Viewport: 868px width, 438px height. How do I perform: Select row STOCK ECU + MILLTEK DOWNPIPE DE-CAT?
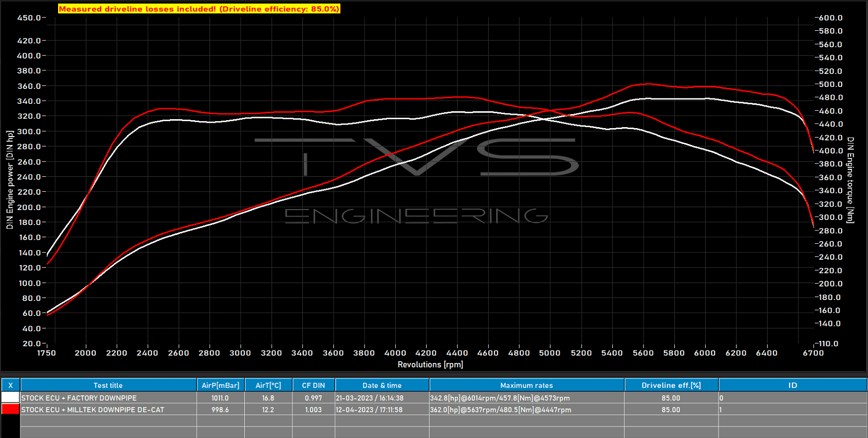[x=434, y=410]
